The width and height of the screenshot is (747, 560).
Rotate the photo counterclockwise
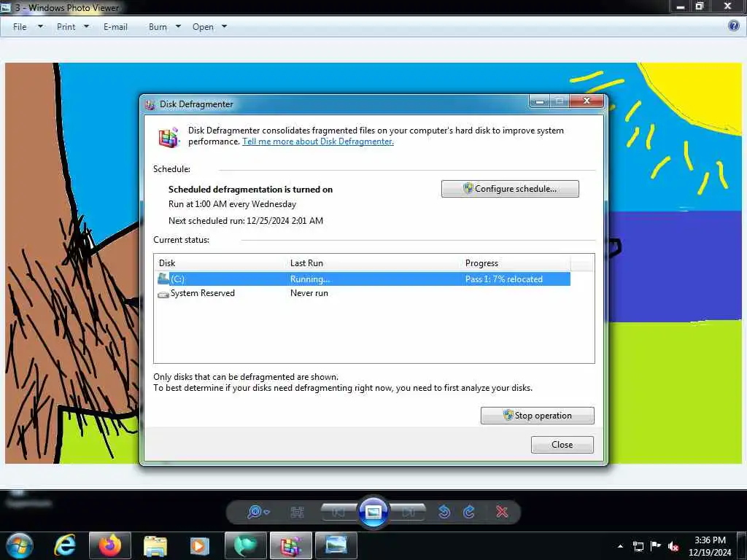444,513
